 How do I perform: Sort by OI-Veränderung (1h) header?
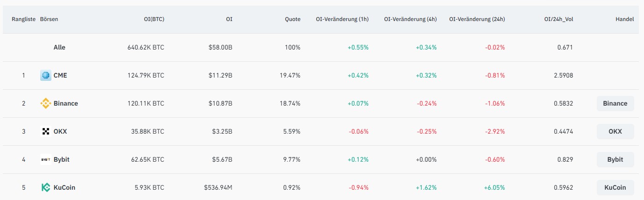point(342,19)
